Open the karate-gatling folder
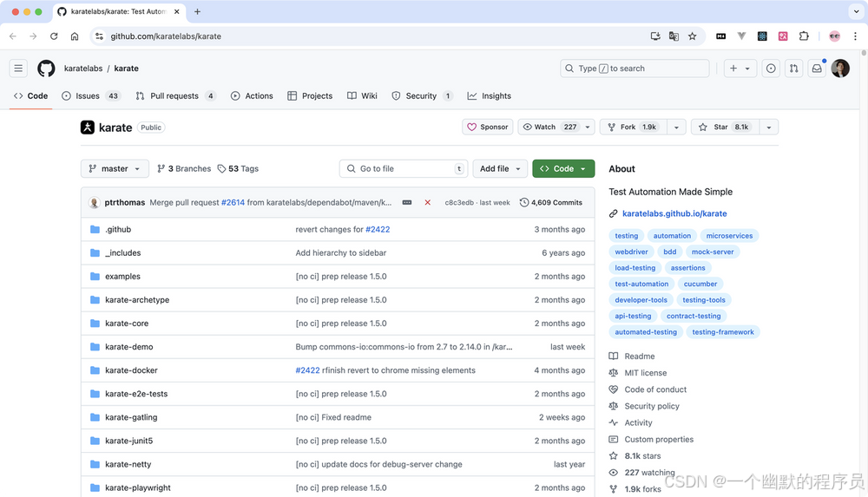 coord(131,417)
